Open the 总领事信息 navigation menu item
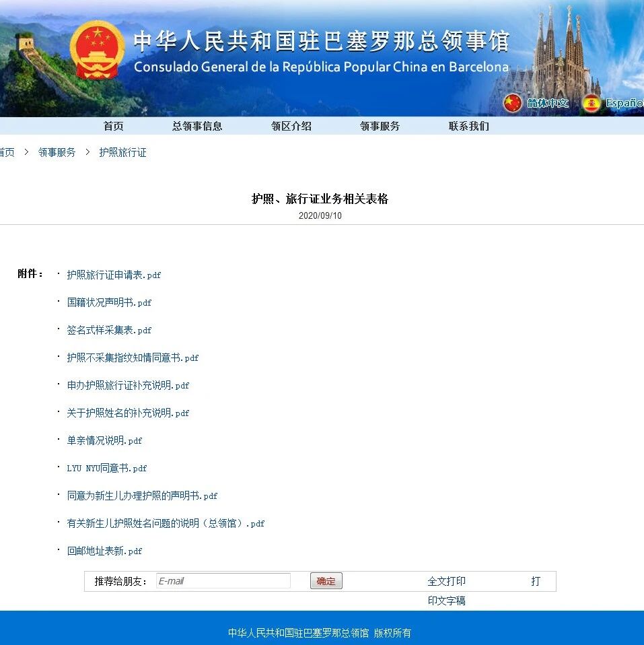Screen dimensions: 644x645 coord(196,125)
